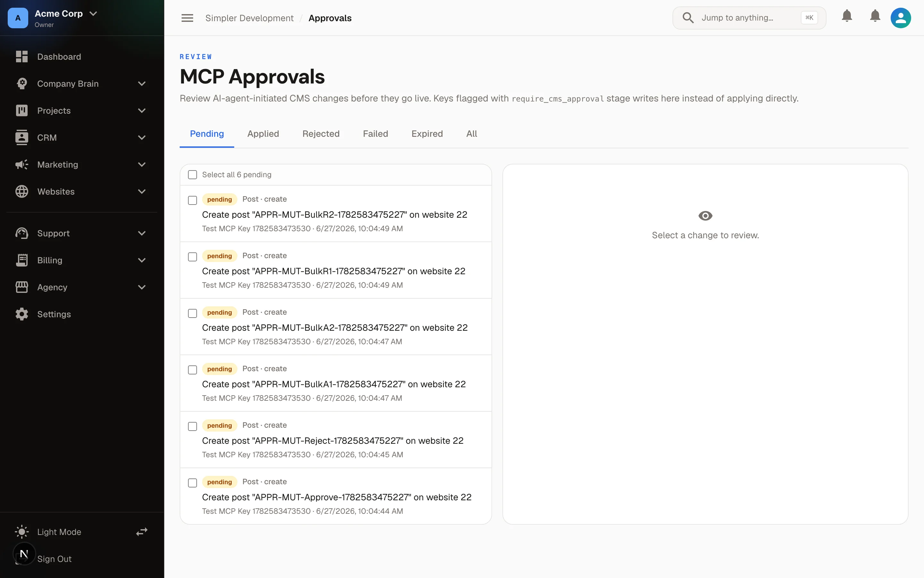
Task: Click the Acme Corp workspace avatar
Action: point(18,18)
